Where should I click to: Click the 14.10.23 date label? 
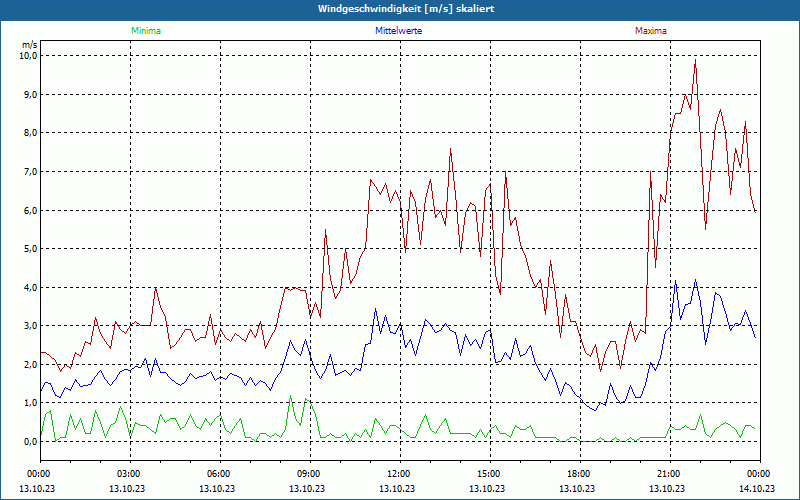[x=757, y=488]
